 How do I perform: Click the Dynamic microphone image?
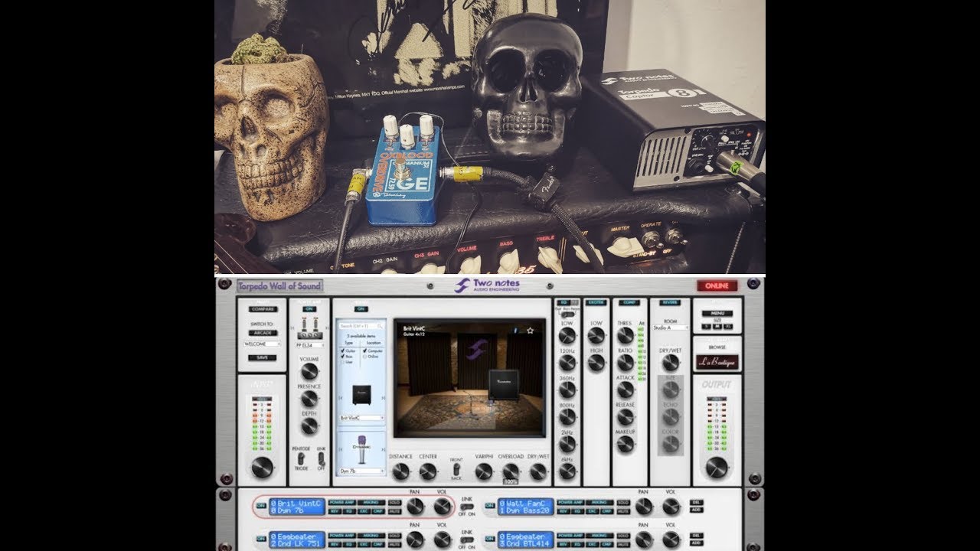coord(361,449)
